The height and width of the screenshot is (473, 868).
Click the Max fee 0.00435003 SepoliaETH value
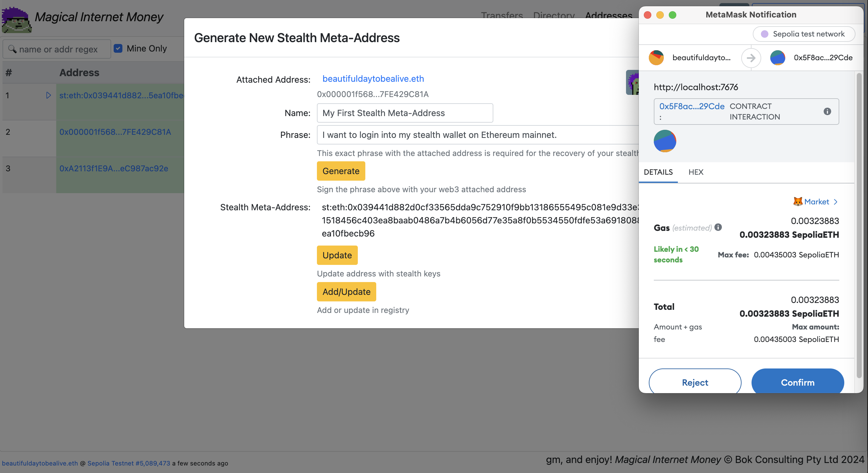[796, 255]
